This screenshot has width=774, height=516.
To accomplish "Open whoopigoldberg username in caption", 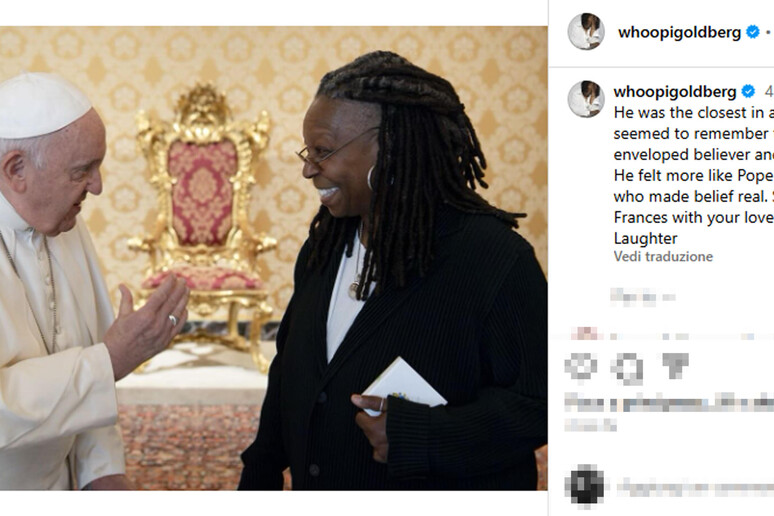I will coord(675,92).
